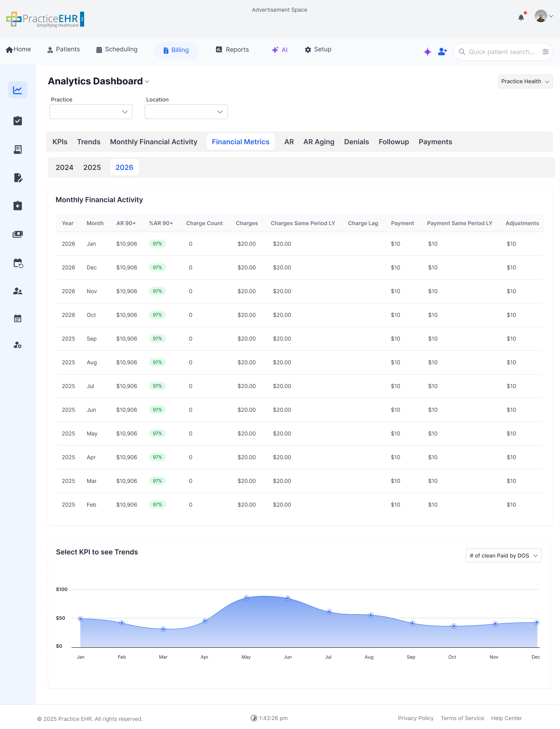Click the AR 90+ column header

pyautogui.click(x=126, y=223)
